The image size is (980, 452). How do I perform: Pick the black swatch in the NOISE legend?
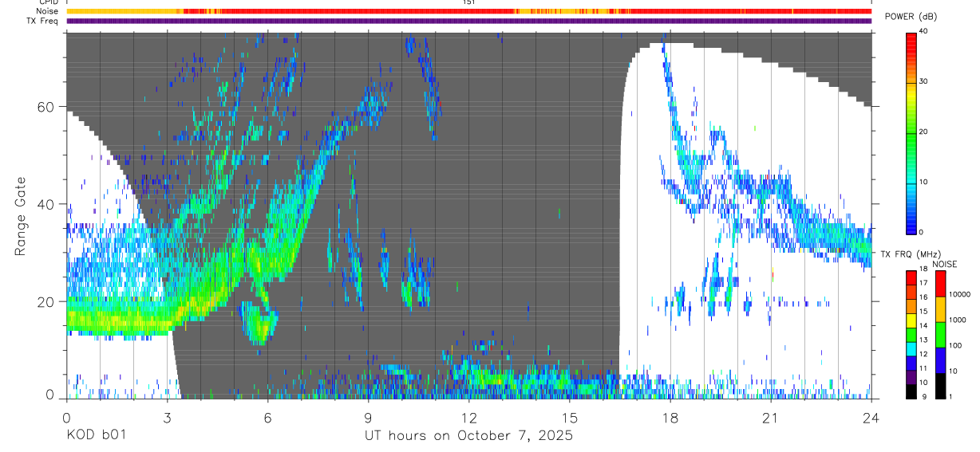(x=940, y=386)
